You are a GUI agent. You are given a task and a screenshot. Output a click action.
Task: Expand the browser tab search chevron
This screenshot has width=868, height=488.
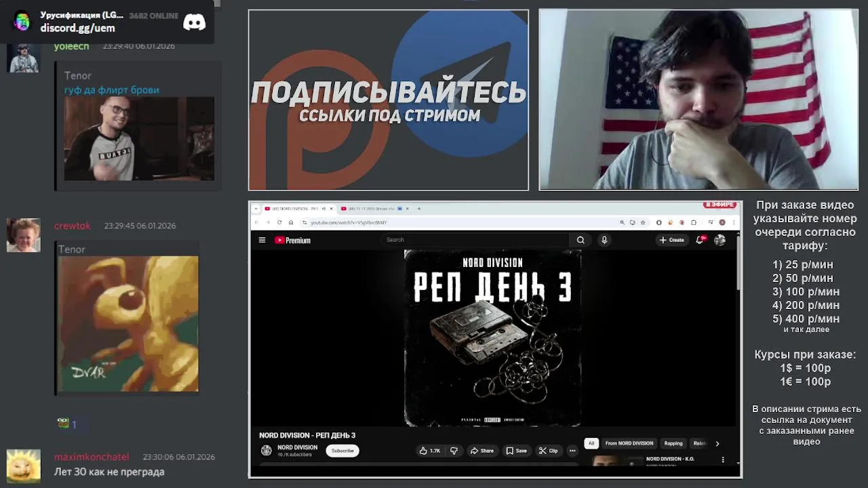click(256, 209)
